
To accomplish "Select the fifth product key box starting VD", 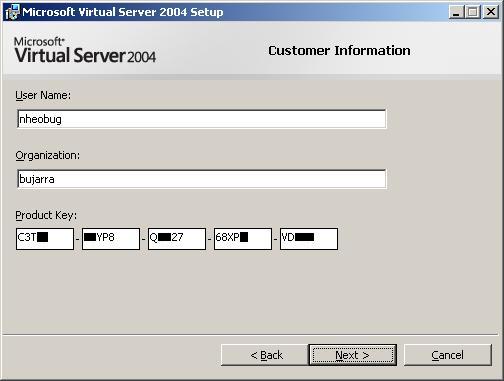I will click(x=309, y=238).
